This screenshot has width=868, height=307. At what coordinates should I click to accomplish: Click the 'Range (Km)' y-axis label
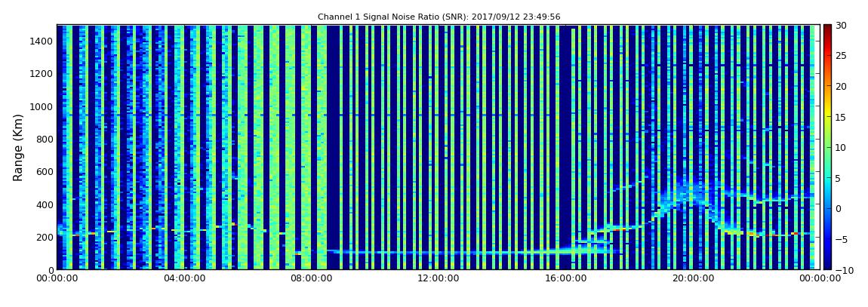(17, 148)
